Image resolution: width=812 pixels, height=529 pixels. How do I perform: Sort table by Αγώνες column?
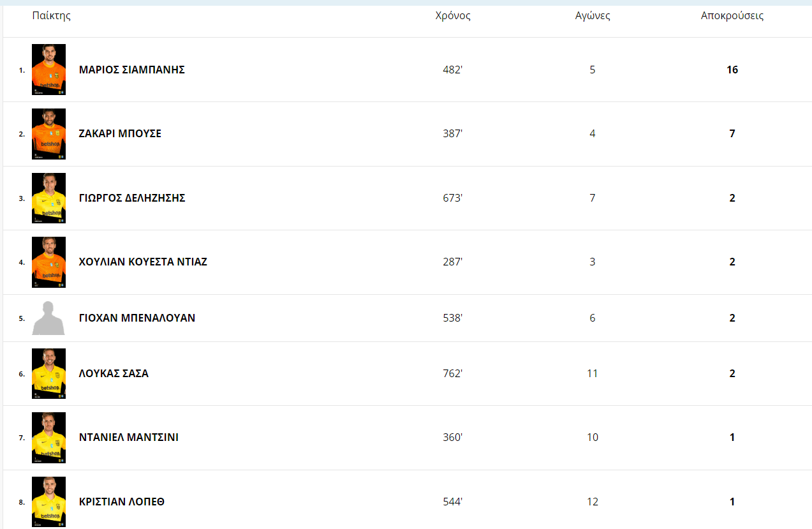(593, 16)
